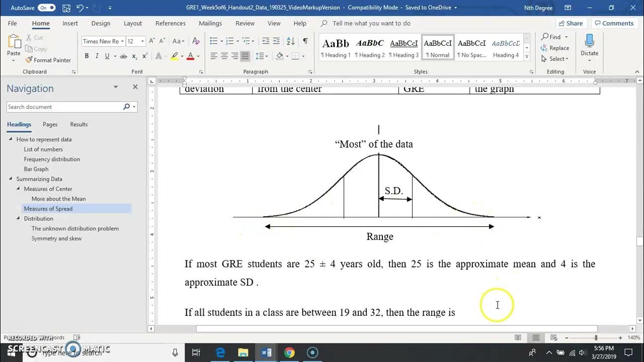The image size is (644, 362).
Task: Click the Read Mode view icon
Action: (x=518, y=338)
